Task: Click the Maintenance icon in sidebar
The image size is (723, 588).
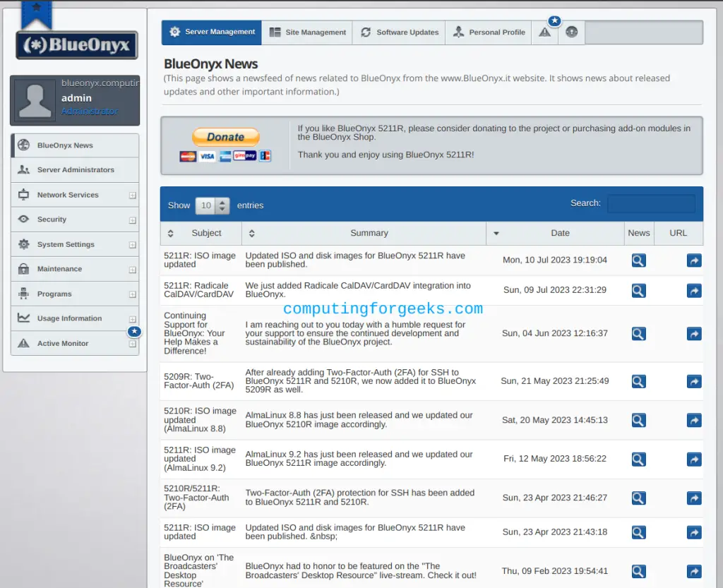Action: pos(23,269)
